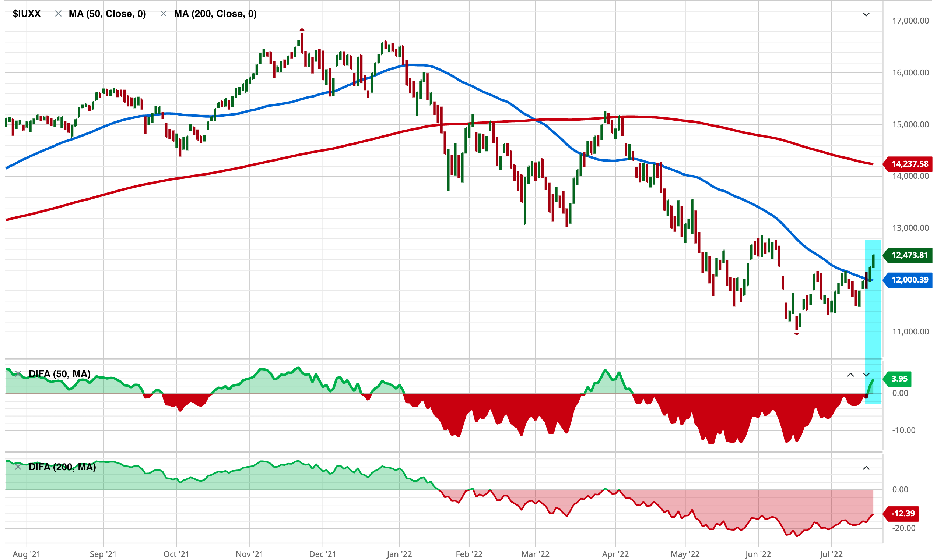Image resolution: width=937 pixels, height=560 pixels.
Task: Click the green 3.95 DIFA value tag
Action: coord(898,379)
